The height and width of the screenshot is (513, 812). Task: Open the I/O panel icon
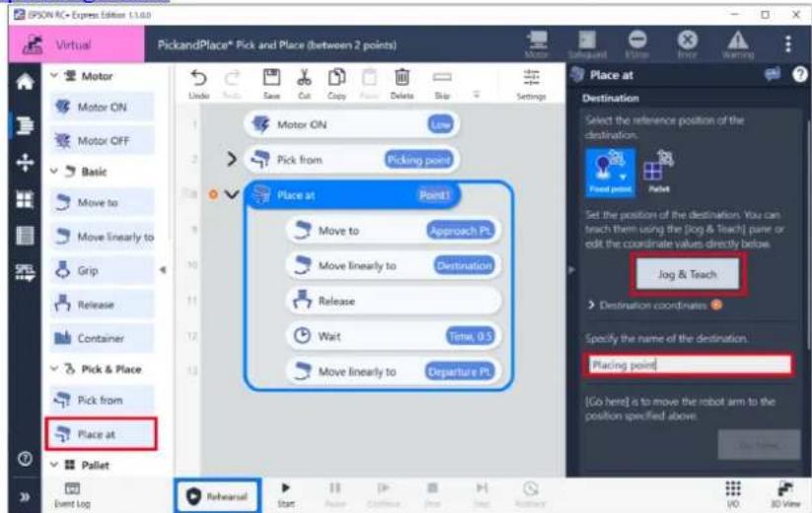pyautogui.click(x=733, y=494)
